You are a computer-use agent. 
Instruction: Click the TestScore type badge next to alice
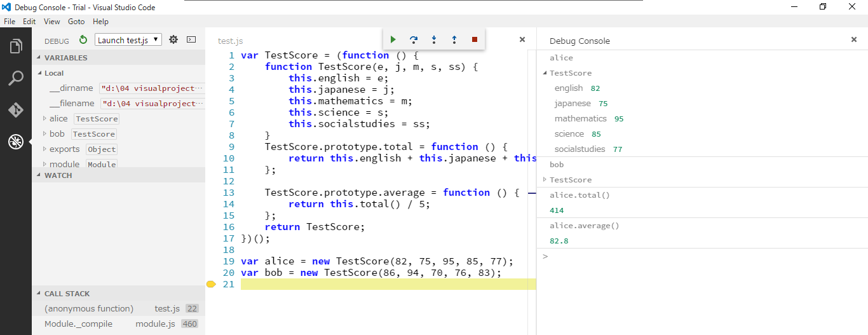[97, 119]
